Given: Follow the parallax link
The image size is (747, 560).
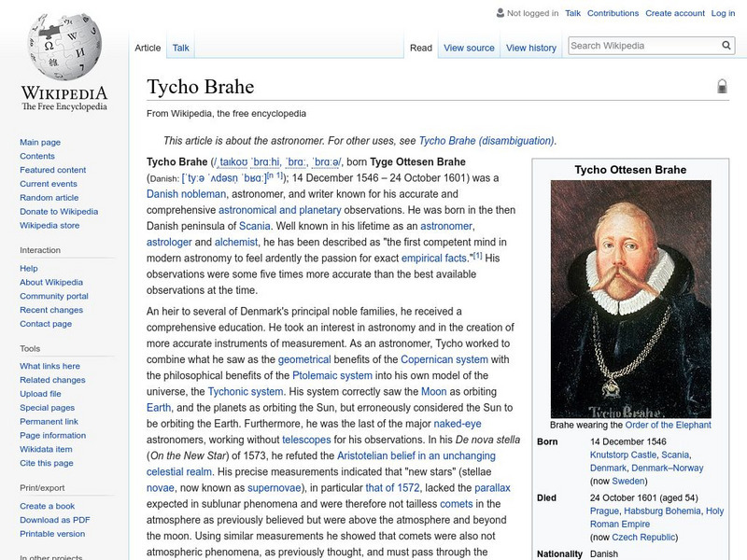Looking at the screenshot, I should tap(492, 487).
